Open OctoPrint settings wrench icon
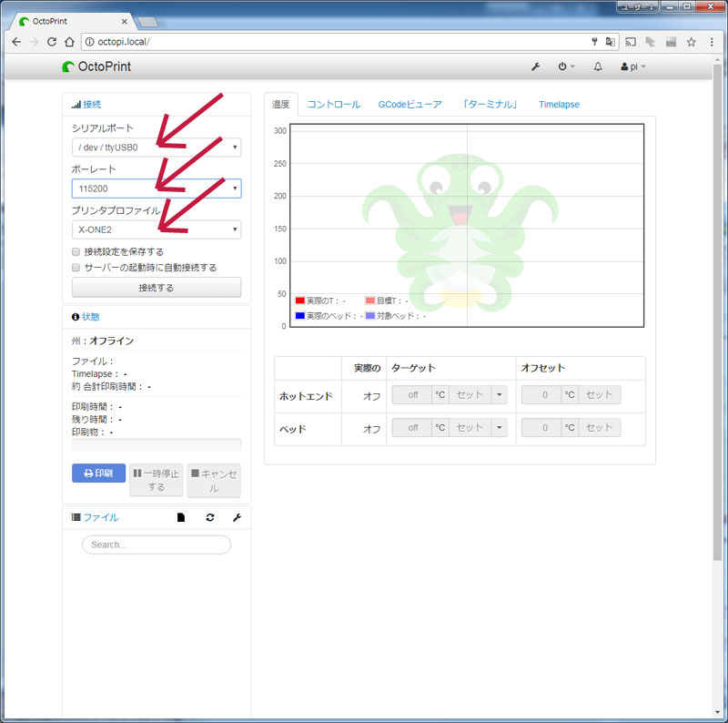The width and height of the screenshot is (728, 723). coord(535,66)
